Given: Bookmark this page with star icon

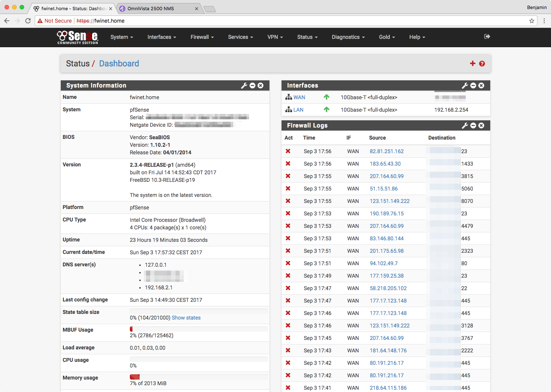Looking at the screenshot, I should pyautogui.click(x=531, y=21).
